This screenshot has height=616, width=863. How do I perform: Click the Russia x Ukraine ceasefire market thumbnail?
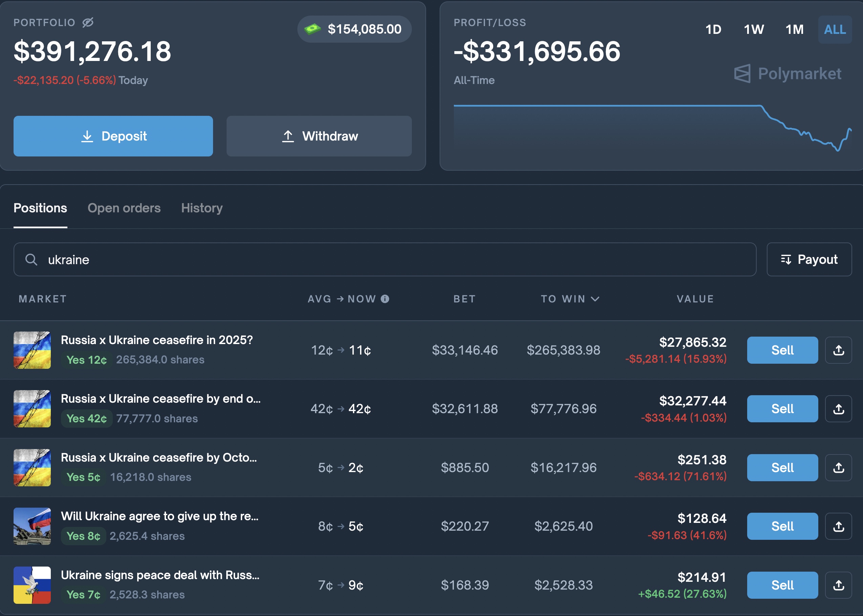pyautogui.click(x=32, y=350)
